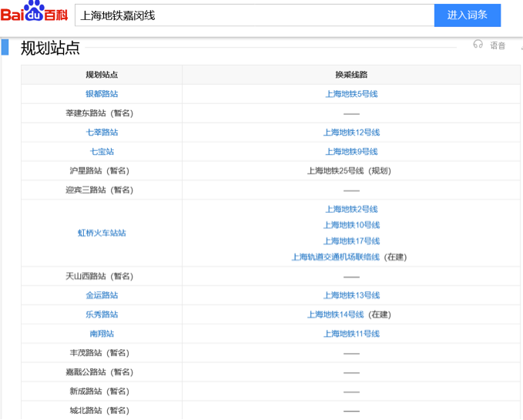Follow the 上海地铁9号线 link
This screenshot has height=420, width=523.
click(x=351, y=152)
